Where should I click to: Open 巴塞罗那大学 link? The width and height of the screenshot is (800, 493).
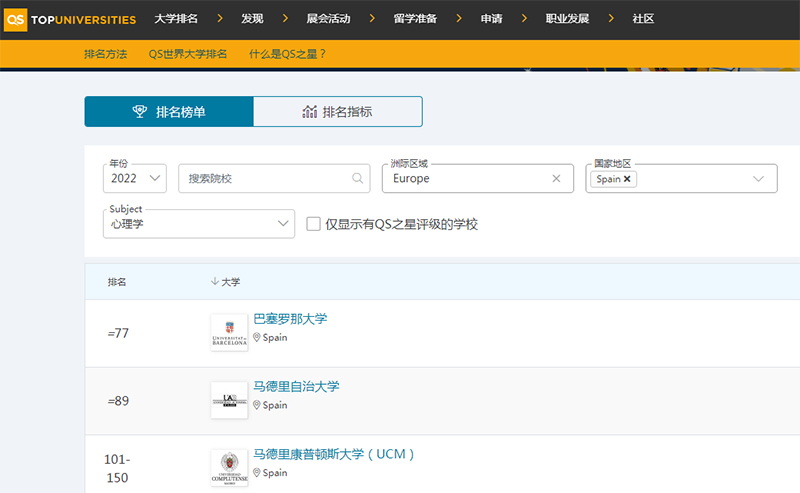coord(290,319)
